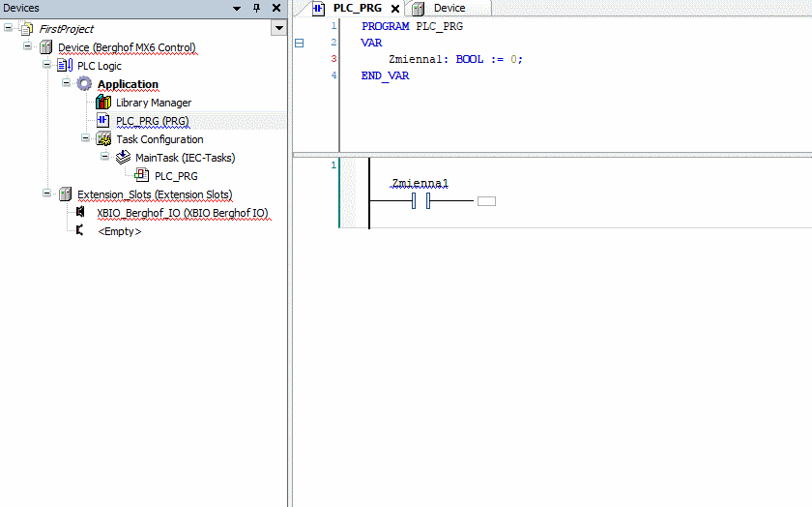
Task: Select the Application tree item
Action: [x=128, y=84]
